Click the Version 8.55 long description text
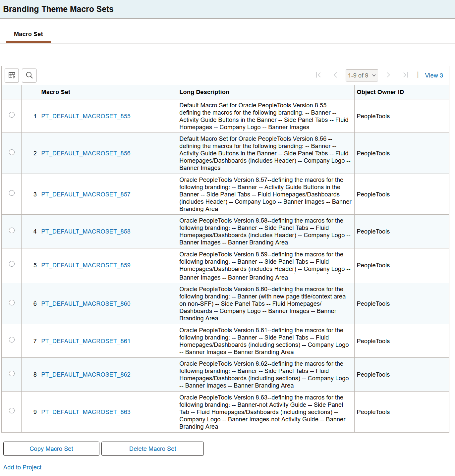This screenshot has width=455, height=476. [x=264, y=116]
